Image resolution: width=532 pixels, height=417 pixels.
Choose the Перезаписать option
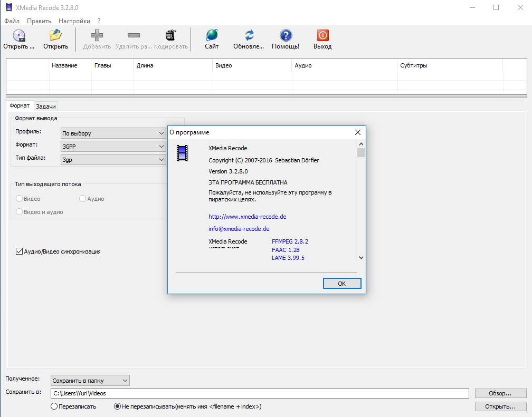pyautogui.click(x=54, y=406)
